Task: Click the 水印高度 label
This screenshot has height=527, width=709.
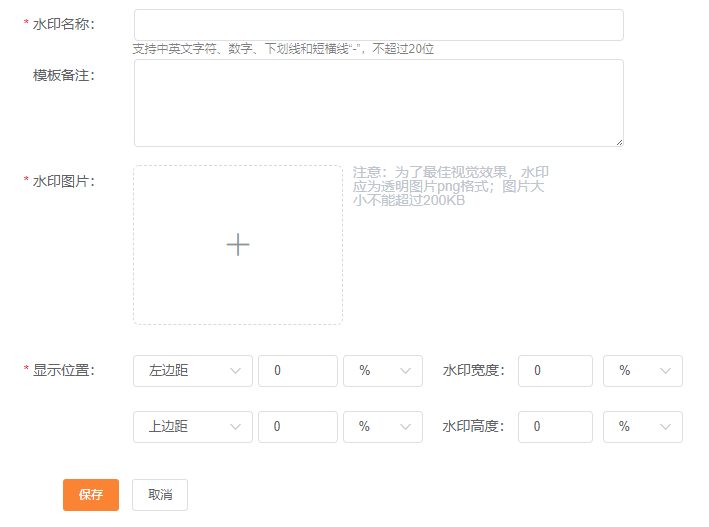Action: [473, 426]
